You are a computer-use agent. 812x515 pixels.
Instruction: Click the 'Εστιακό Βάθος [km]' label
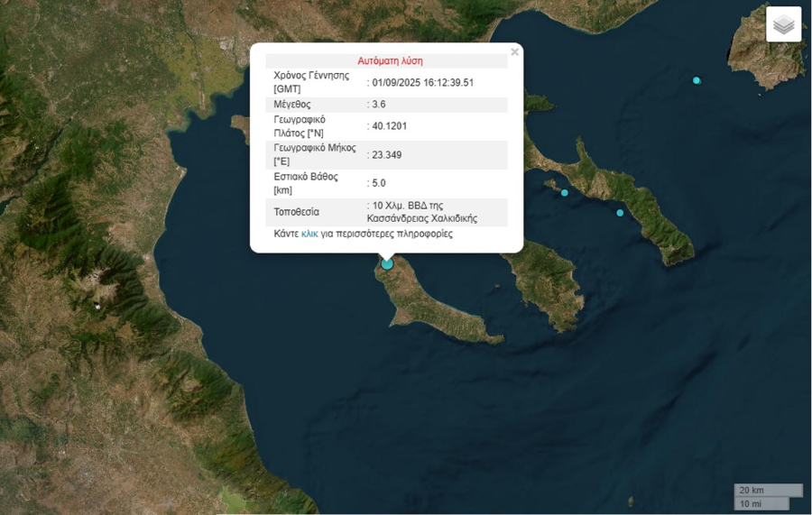pos(305,183)
